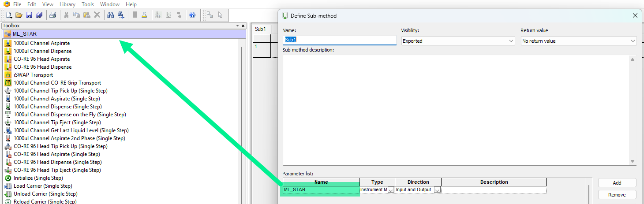
Task: Click the description scrollbar up arrow
Action: 633,59
